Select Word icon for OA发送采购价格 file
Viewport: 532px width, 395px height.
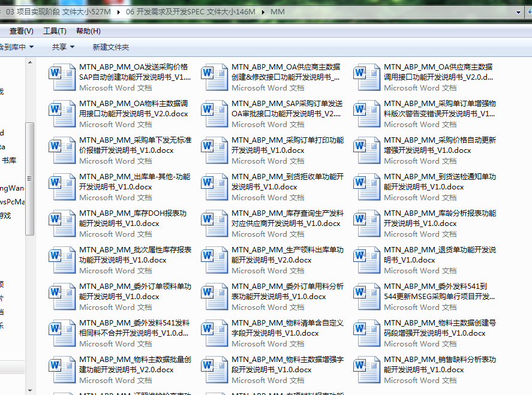coord(62,77)
